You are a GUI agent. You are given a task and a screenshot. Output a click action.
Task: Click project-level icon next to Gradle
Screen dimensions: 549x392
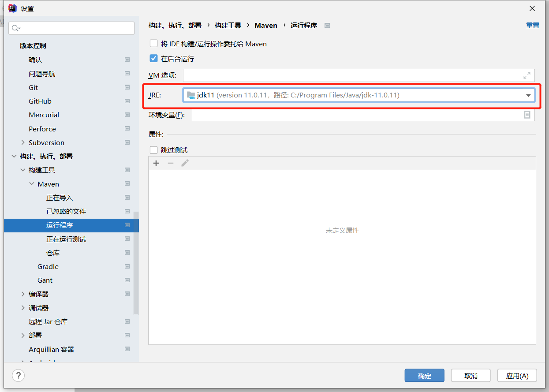[x=127, y=266]
